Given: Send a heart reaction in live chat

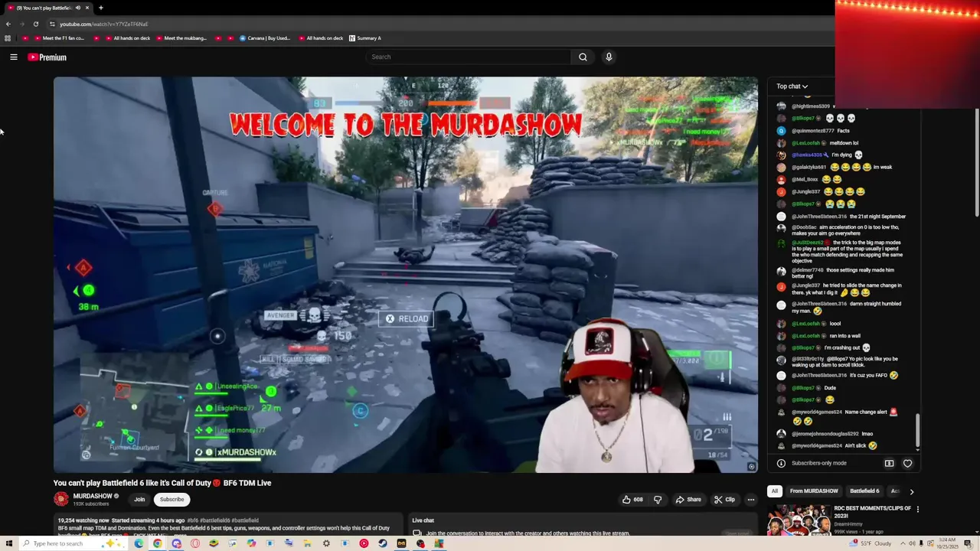Looking at the screenshot, I should (x=907, y=463).
